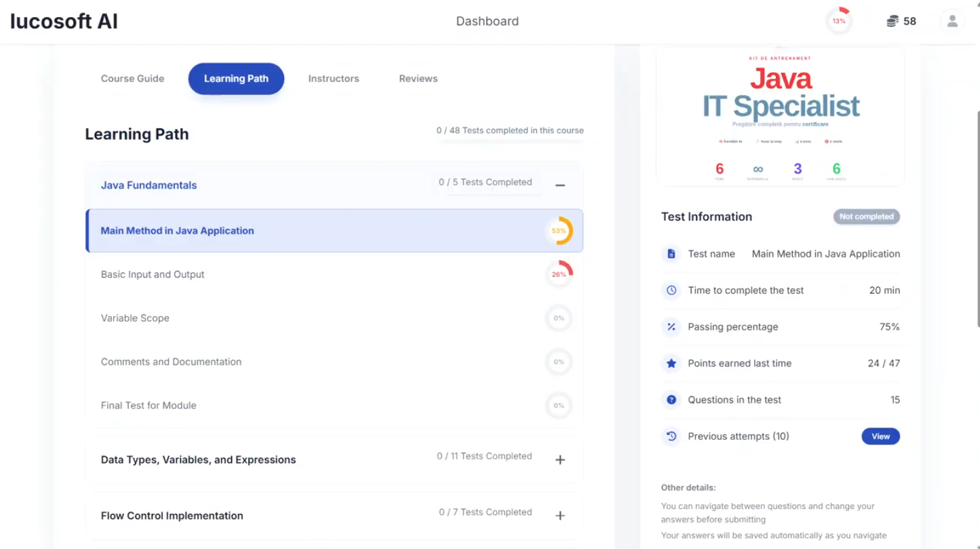Click the star icon for points earned
Screen dimensions: 980x549
click(x=671, y=364)
